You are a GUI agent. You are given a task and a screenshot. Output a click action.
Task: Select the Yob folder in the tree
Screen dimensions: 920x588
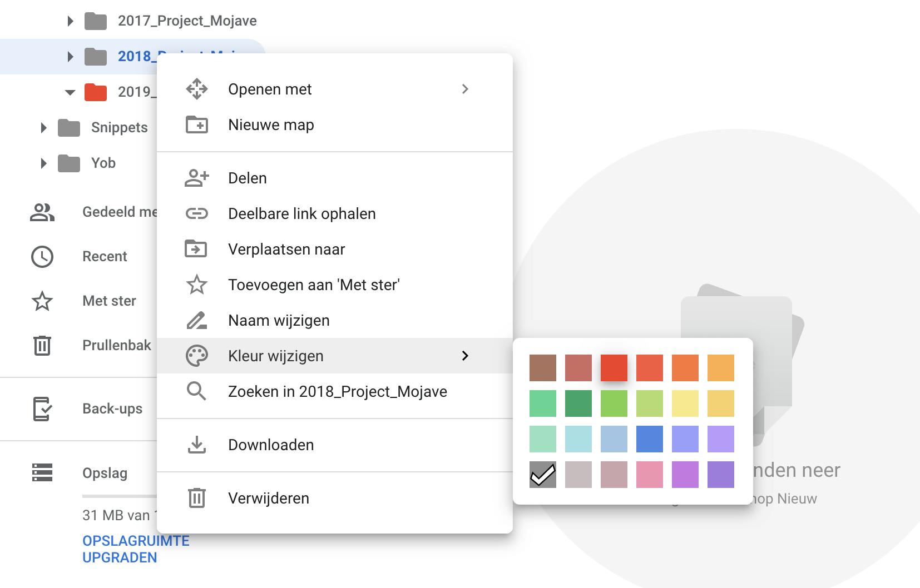tap(103, 163)
